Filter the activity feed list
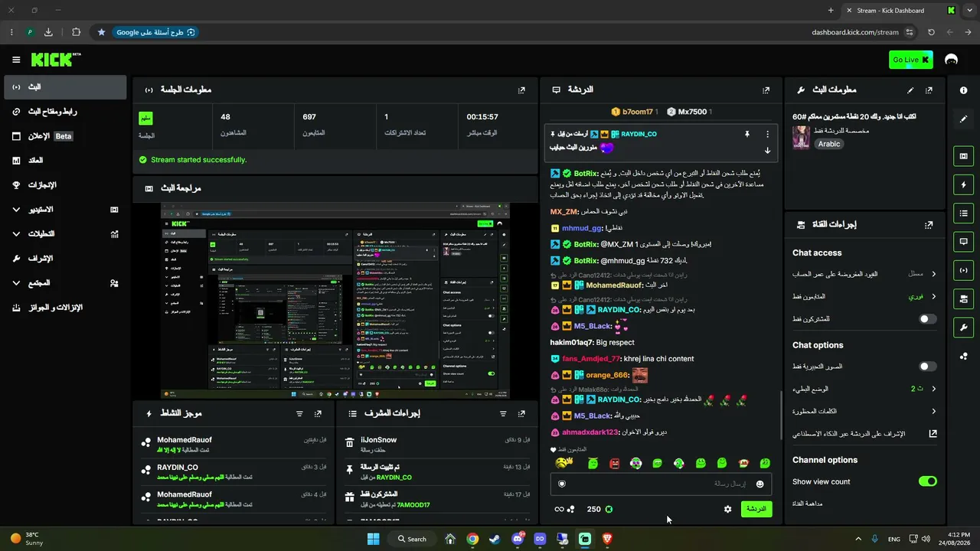 (x=299, y=413)
